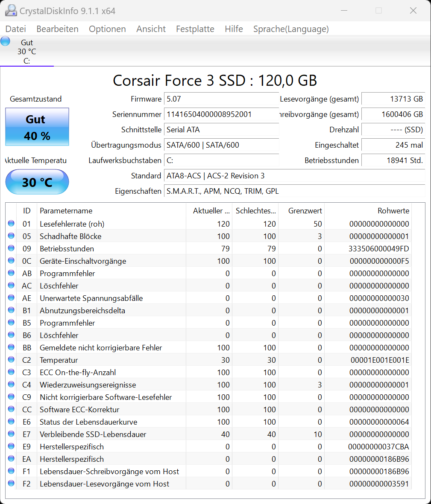This screenshot has height=504, width=431.
Task: Click the status orb for Nicht korrigierbare Software-Lesefehler
Action: click(11, 396)
